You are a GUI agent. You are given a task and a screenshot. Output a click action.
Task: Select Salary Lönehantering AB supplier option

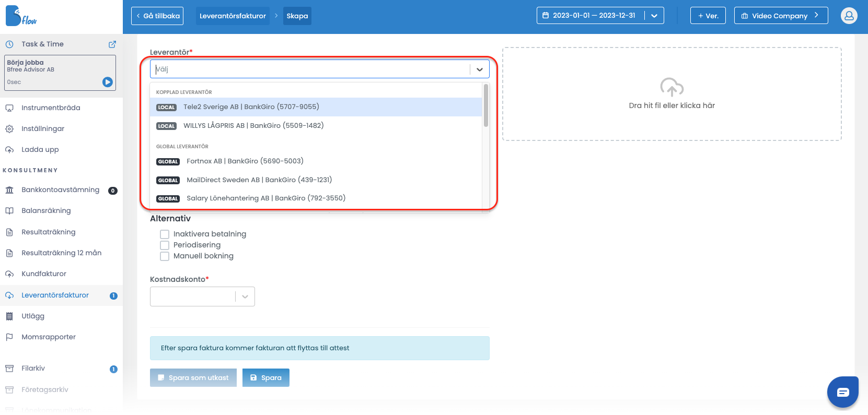click(316, 198)
